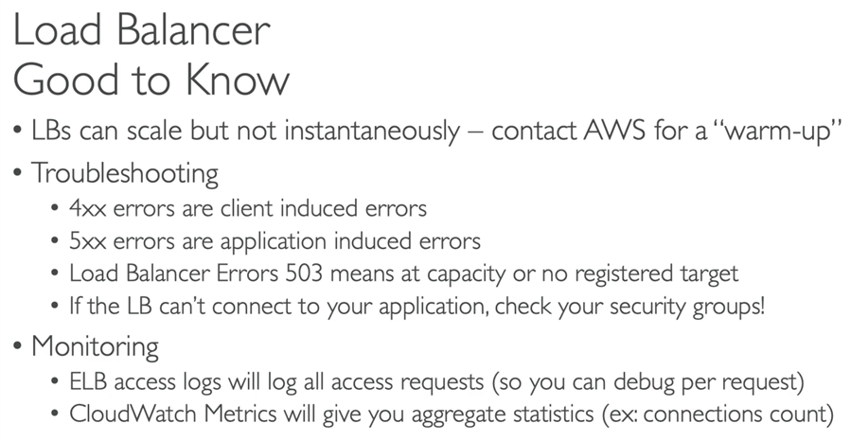Screen dimensions: 868x441
Task: Select the CloudWatch Metrics line
Action: [x=452, y=415]
